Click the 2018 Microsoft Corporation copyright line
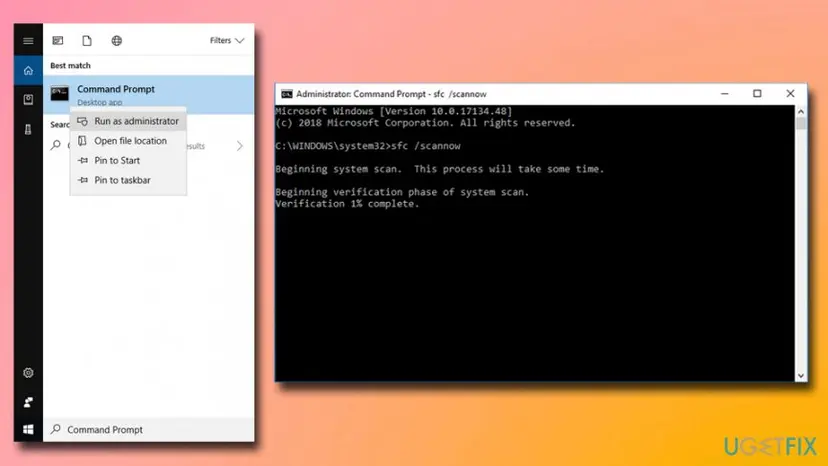The width and height of the screenshot is (828, 466). pos(425,123)
